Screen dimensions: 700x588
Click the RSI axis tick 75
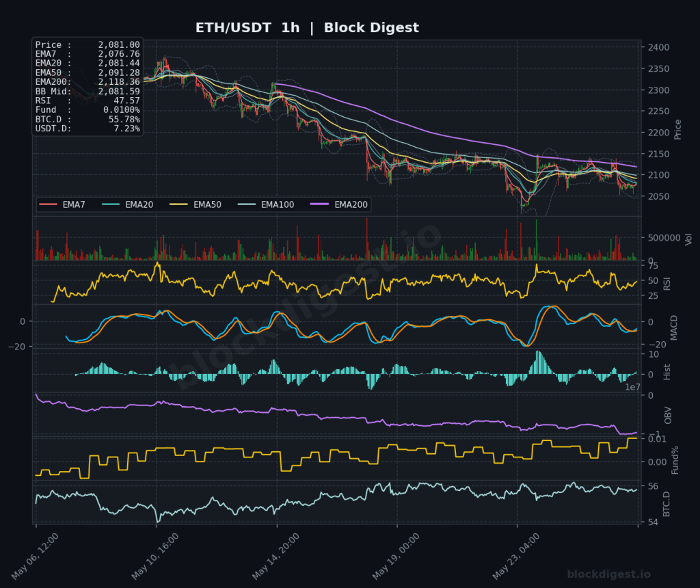pyautogui.click(x=653, y=266)
